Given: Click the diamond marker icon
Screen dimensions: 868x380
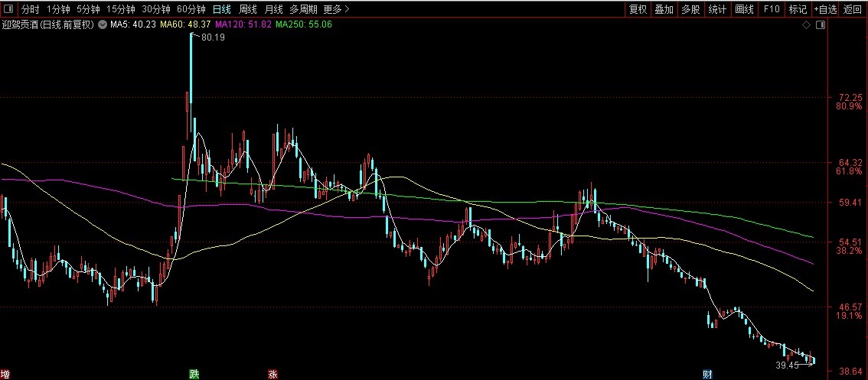Looking at the screenshot, I should coord(806,25).
